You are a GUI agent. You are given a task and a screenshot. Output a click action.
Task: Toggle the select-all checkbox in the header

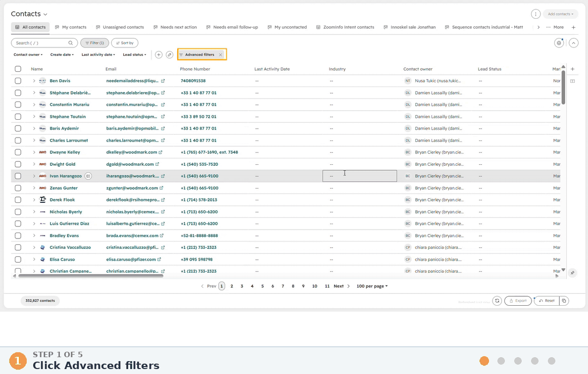18,69
